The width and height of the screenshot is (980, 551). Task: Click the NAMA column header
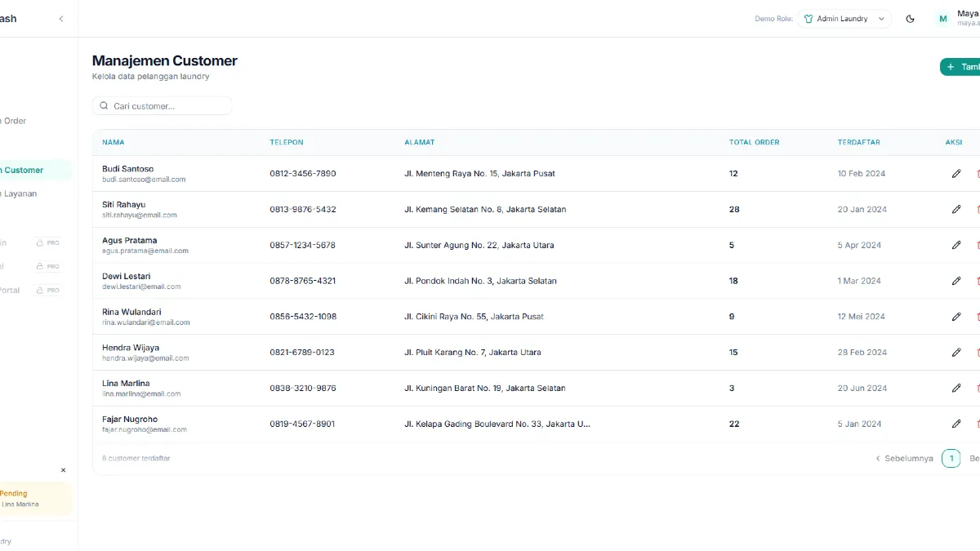(114, 142)
